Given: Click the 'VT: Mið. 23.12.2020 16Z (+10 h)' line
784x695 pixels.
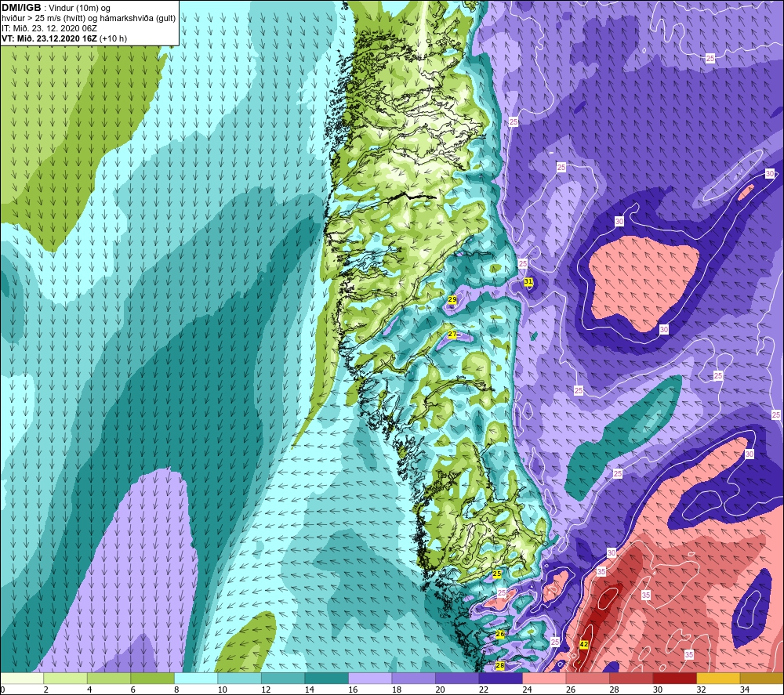Looking at the screenshot, I should click(64, 38).
